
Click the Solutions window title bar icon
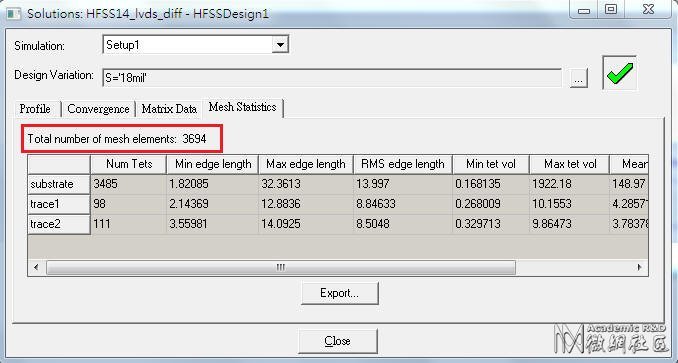pos(13,13)
